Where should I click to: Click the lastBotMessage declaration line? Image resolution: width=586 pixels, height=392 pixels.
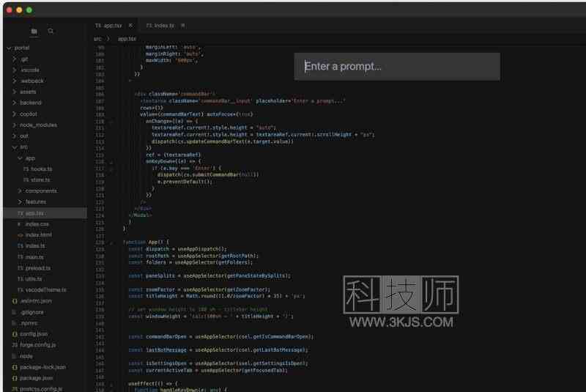point(218,350)
